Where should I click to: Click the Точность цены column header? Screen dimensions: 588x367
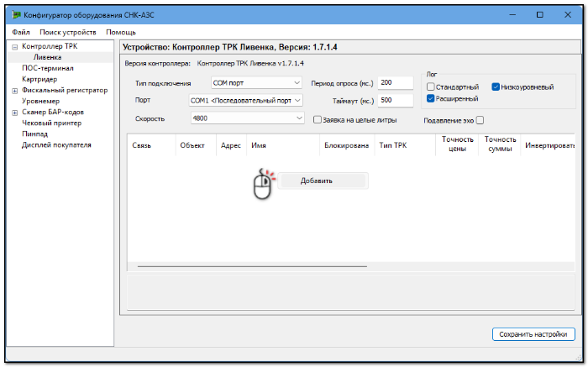[457, 144]
